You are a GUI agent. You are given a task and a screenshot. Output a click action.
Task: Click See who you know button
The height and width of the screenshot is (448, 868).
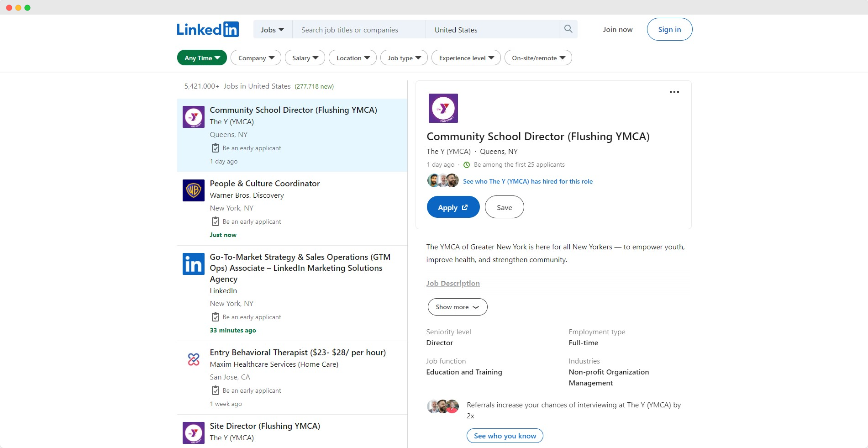tap(505, 436)
